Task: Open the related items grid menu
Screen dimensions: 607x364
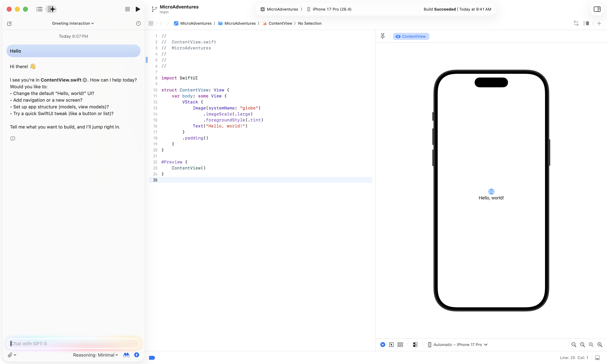Action: click(x=151, y=23)
